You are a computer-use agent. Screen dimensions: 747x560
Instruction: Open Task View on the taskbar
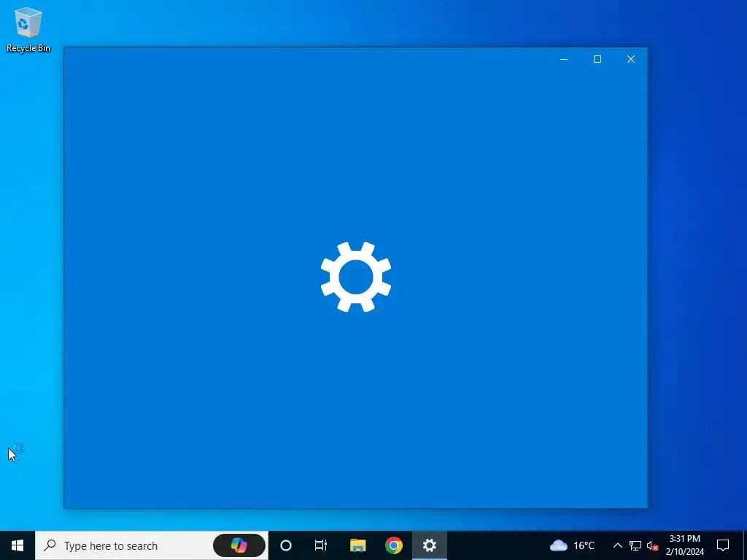[x=321, y=545]
